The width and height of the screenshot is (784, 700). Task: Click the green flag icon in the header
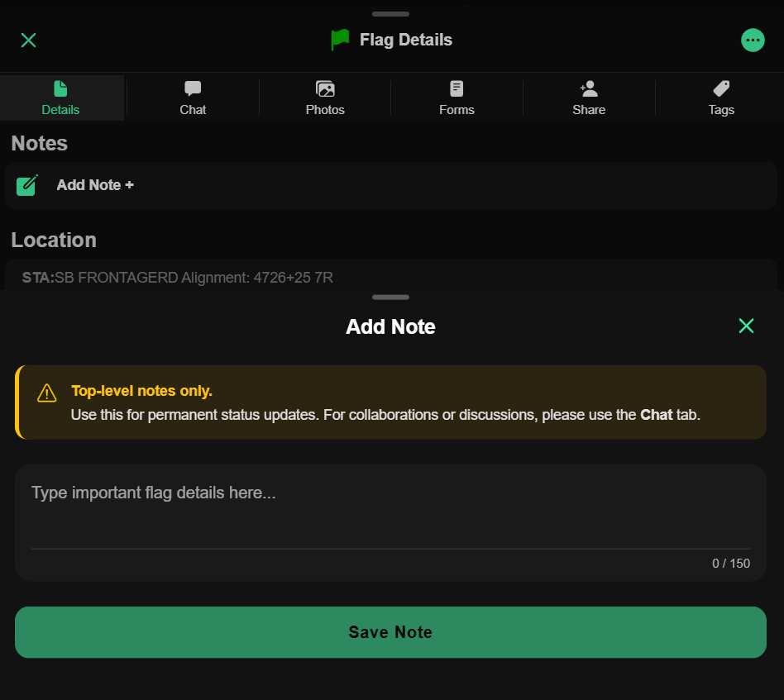[x=340, y=40]
